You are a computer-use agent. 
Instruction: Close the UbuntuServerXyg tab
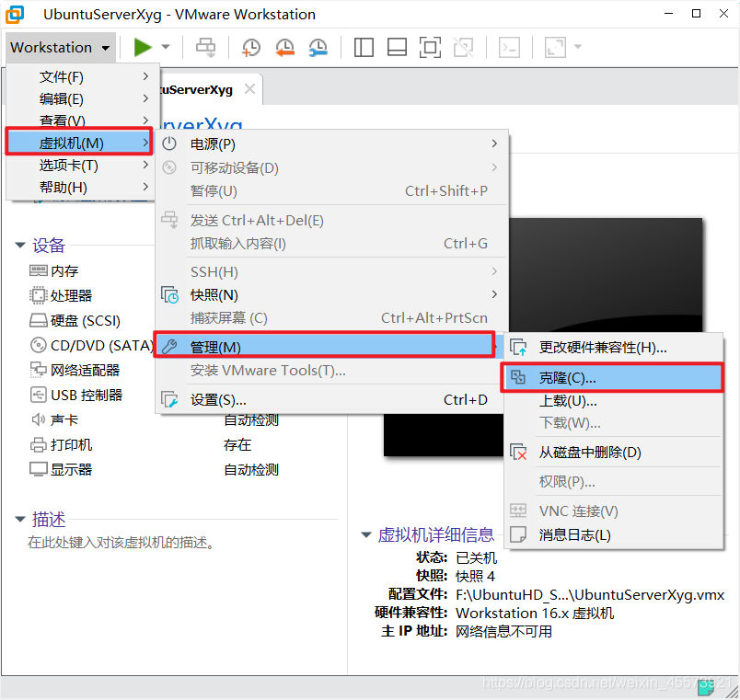[249, 88]
